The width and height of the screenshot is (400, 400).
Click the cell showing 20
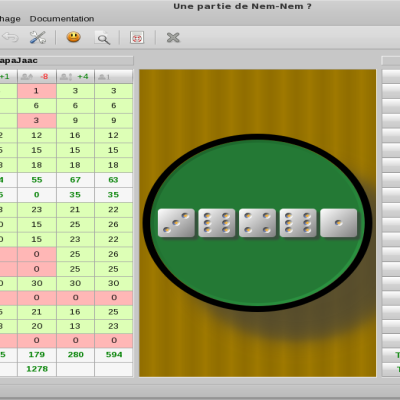[x=37, y=326]
